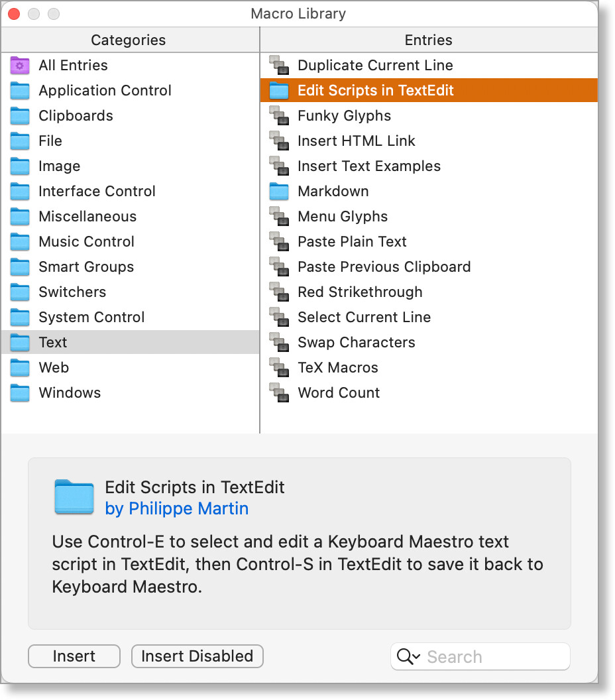Click the Funky Glyphs macro icon
Viewport: 615px width, 700px height.
click(279, 115)
